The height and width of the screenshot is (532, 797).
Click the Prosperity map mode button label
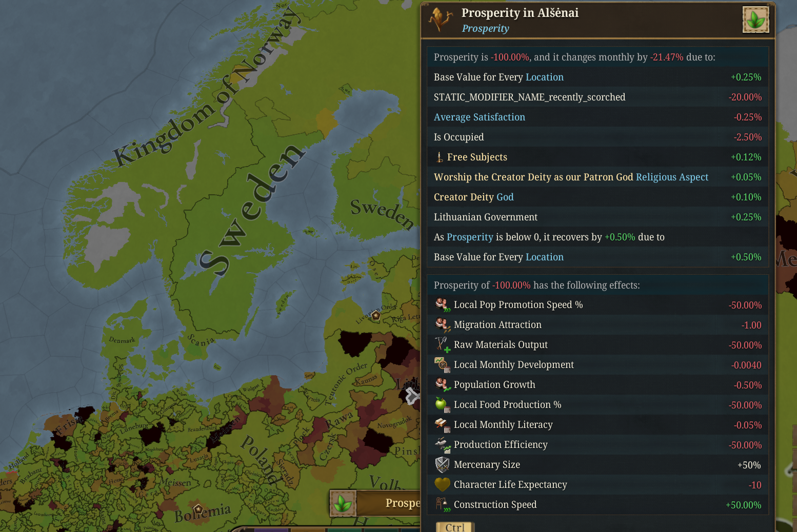[x=403, y=503]
